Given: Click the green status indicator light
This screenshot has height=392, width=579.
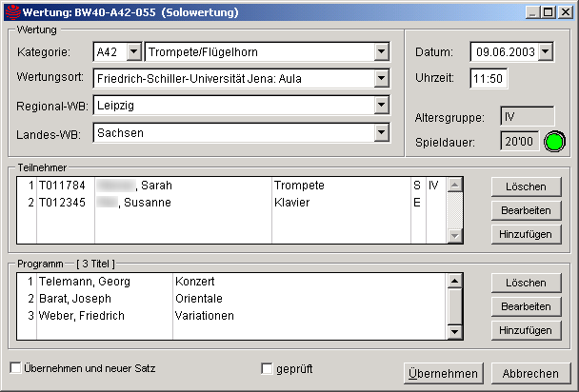Looking at the screenshot, I should click(x=554, y=142).
